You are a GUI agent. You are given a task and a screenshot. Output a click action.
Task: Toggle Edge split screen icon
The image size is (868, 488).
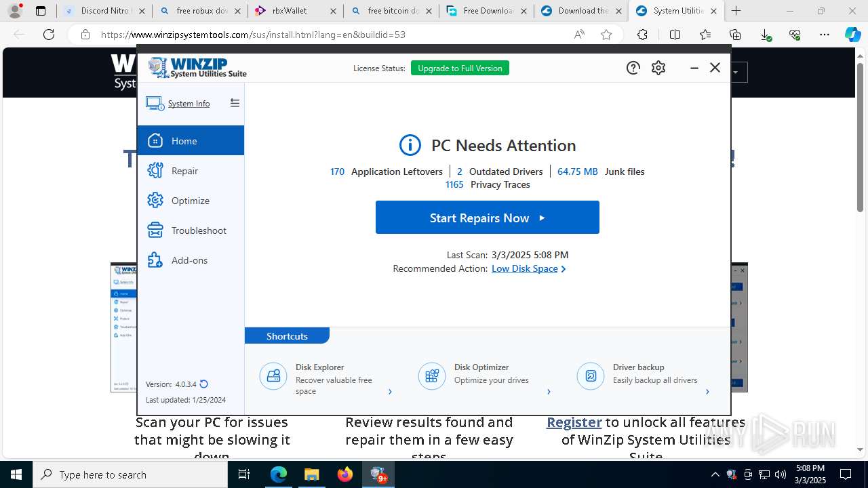point(675,35)
